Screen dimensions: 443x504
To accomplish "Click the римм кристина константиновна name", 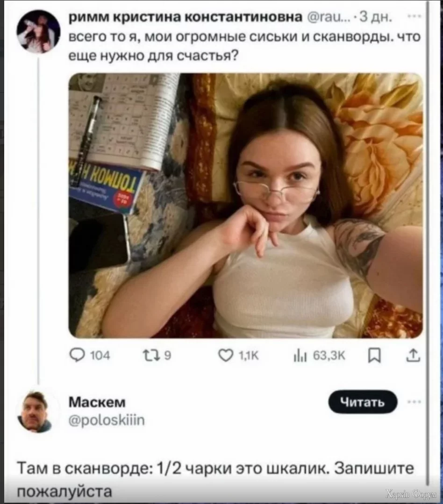I will [x=186, y=17].
